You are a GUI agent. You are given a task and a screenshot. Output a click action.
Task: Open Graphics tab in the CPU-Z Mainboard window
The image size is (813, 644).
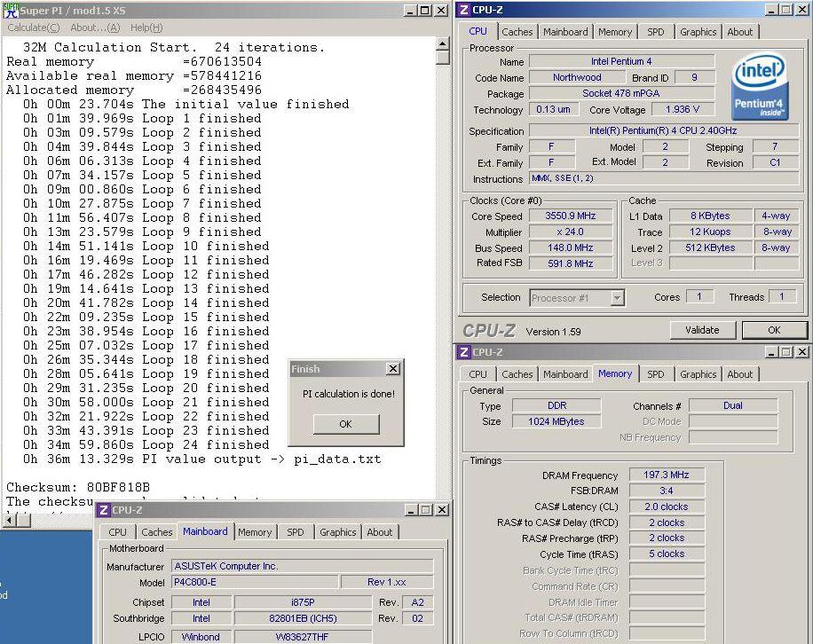click(x=337, y=532)
